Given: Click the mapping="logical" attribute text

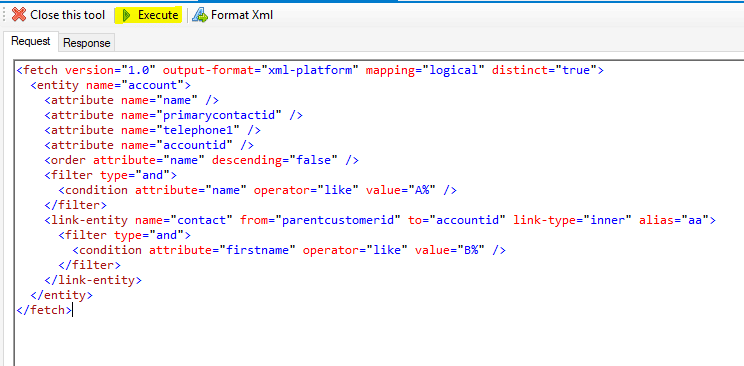Looking at the screenshot, I should (425, 70).
